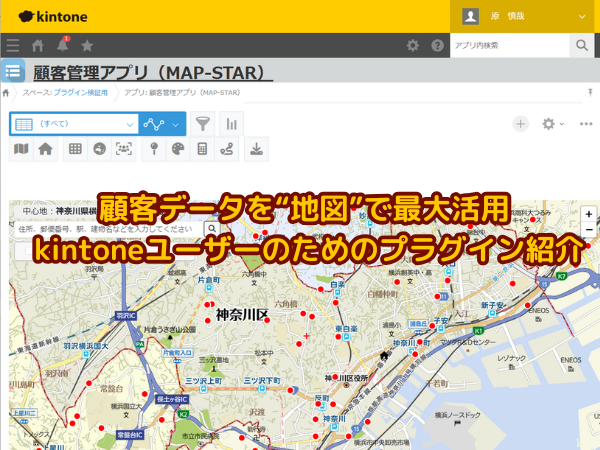Image resolution: width=600 pixels, height=450 pixels.
Task: Click the kintone logo
Action: pyautogui.click(x=53, y=16)
